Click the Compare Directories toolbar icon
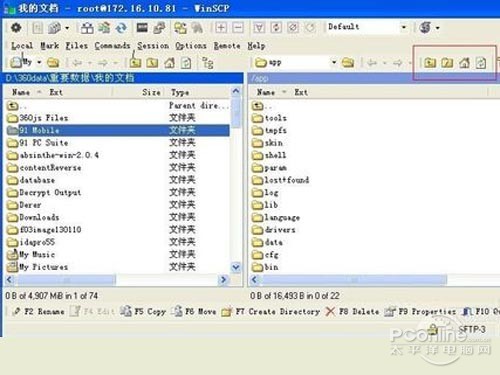The image size is (500, 375). (87, 28)
